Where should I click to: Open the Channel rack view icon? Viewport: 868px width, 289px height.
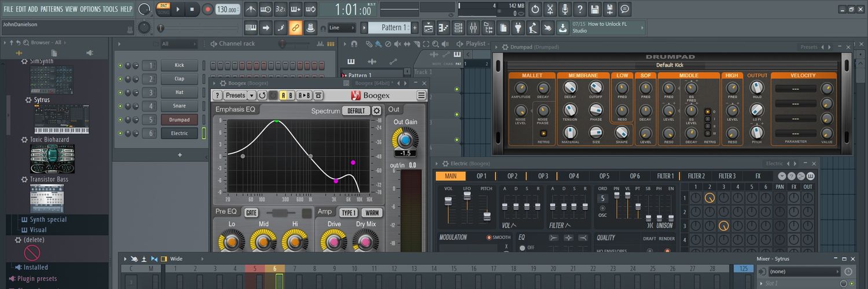459,27
